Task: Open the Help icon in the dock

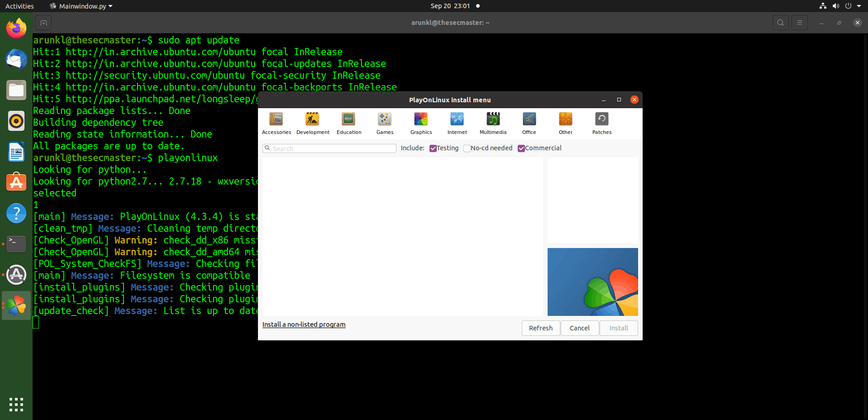Action: [16, 213]
